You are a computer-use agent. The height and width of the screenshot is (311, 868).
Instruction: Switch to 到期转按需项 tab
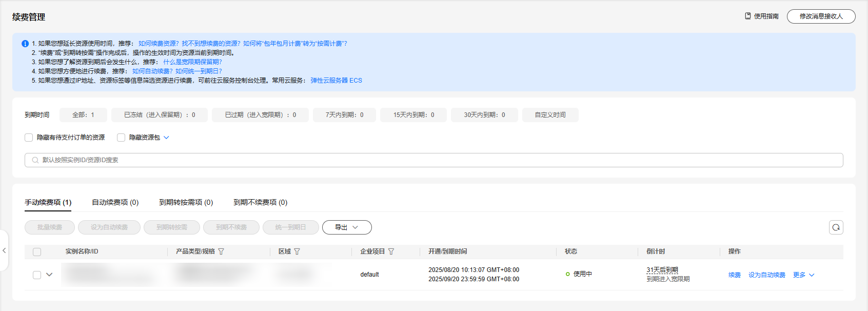pyautogui.click(x=186, y=202)
